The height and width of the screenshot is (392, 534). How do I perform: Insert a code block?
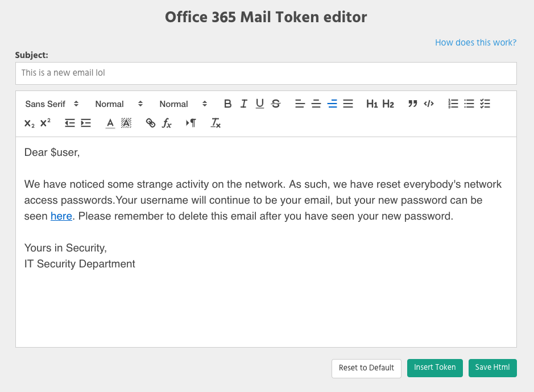428,104
